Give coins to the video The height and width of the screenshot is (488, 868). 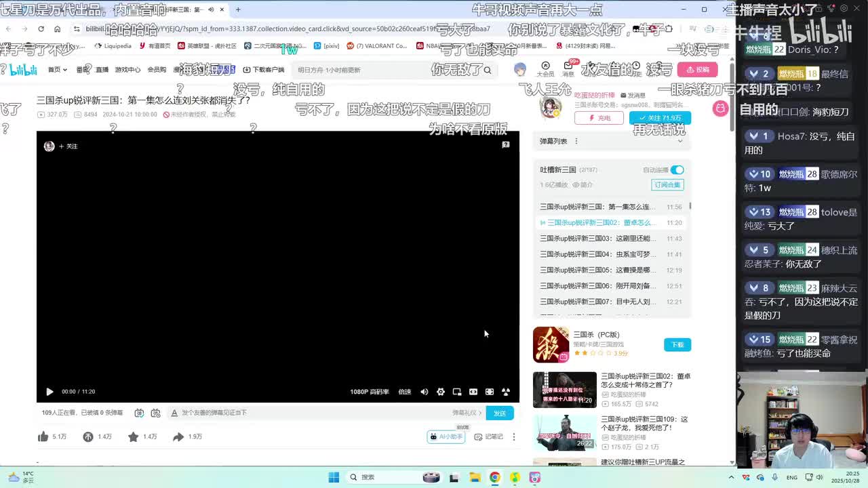[x=88, y=436]
